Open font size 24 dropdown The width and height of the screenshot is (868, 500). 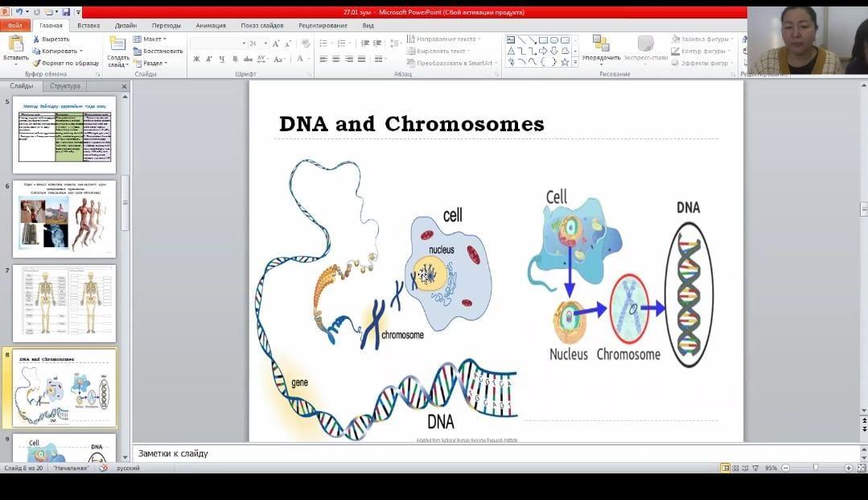258,43
